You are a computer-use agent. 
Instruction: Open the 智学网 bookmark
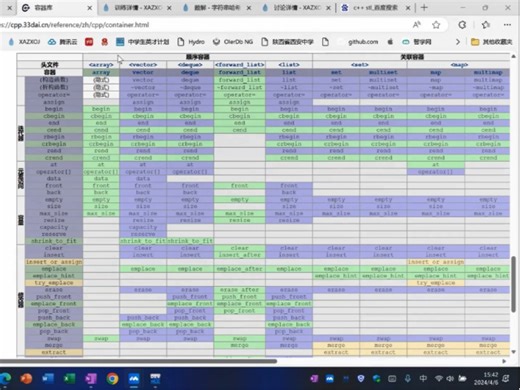(417, 42)
